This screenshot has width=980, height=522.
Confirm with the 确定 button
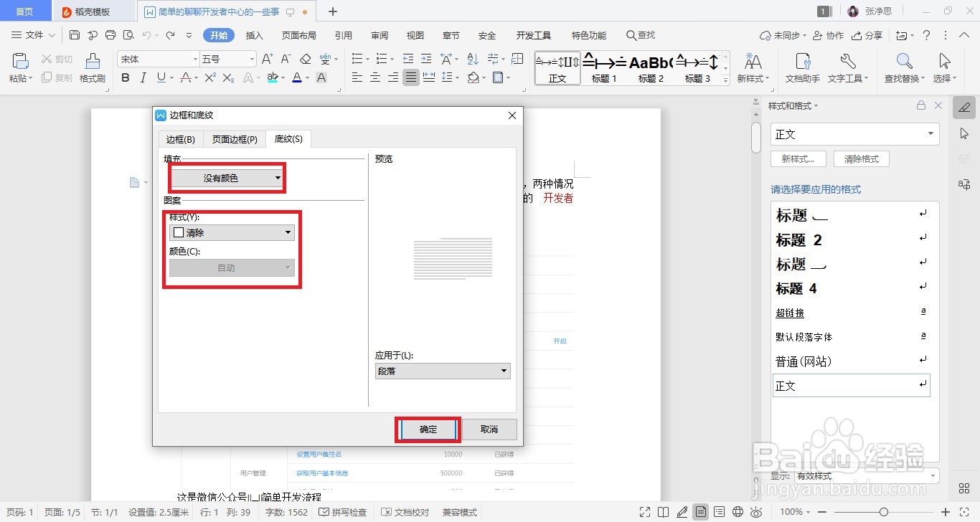tap(427, 429)
